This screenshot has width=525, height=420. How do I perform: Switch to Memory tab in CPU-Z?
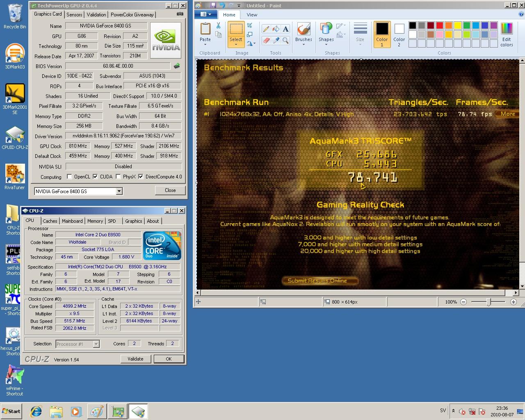click(x=95, y=221)
